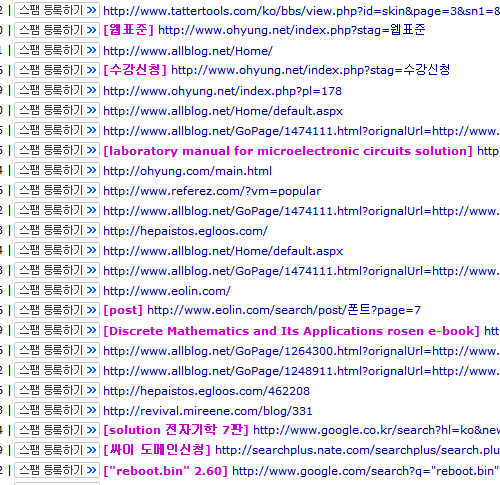This screenshot has width=500, height=485.
Task: Select the laboratory manual for microelectronic circuits keyword
Action: click(x=288, y=151)
